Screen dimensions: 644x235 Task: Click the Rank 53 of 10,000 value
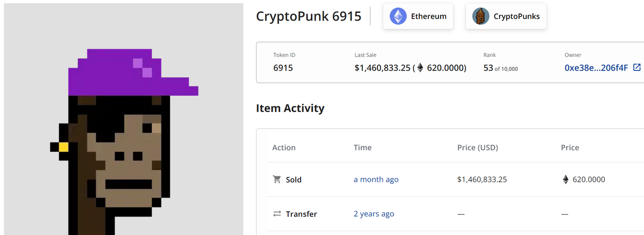501,68
